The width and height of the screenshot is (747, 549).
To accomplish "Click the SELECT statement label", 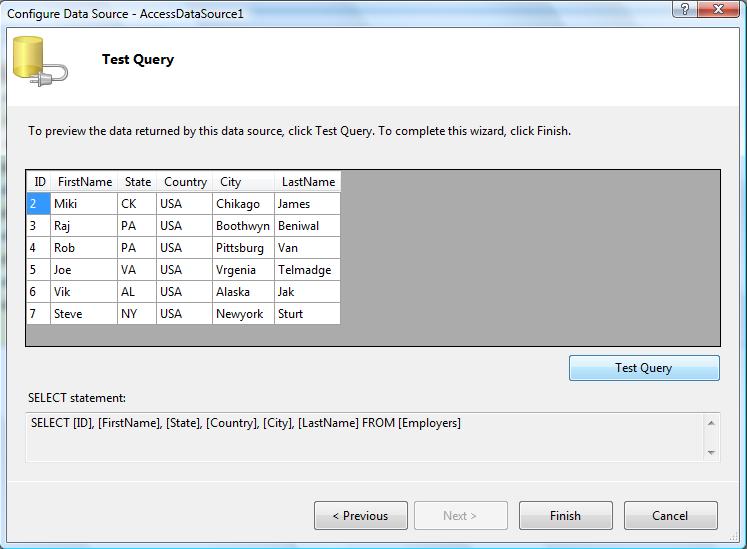I will coord(77,398).
